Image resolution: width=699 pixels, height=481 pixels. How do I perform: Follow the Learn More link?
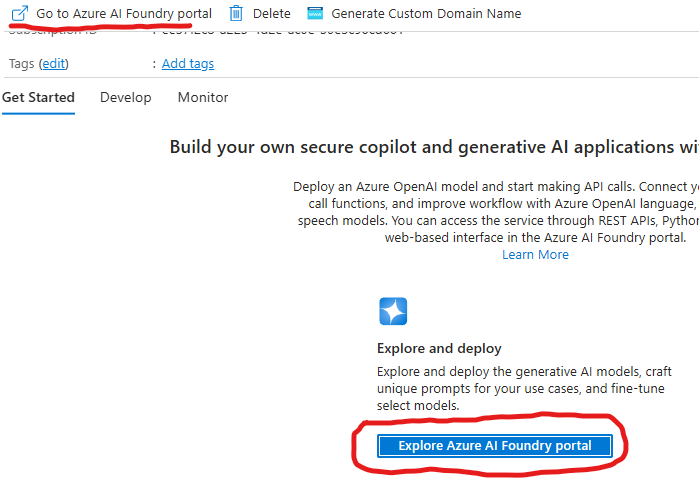click(x=535, y=255)
